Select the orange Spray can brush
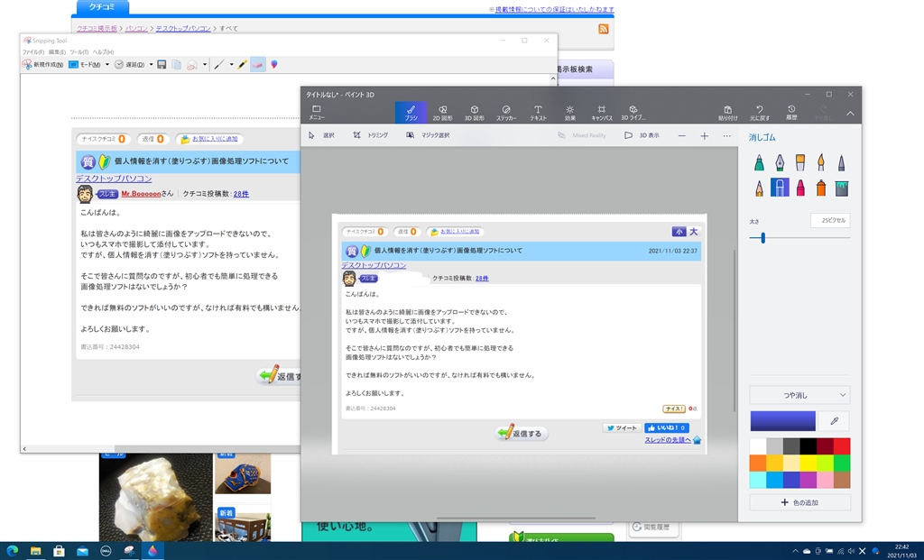Viewport: 924px width, 560px height. 821,188
